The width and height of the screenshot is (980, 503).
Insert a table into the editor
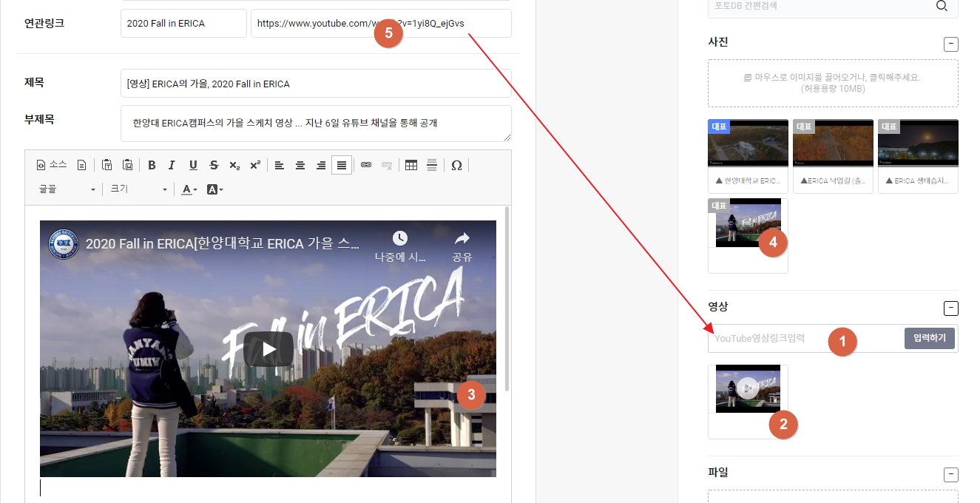[x=411, y=165]
